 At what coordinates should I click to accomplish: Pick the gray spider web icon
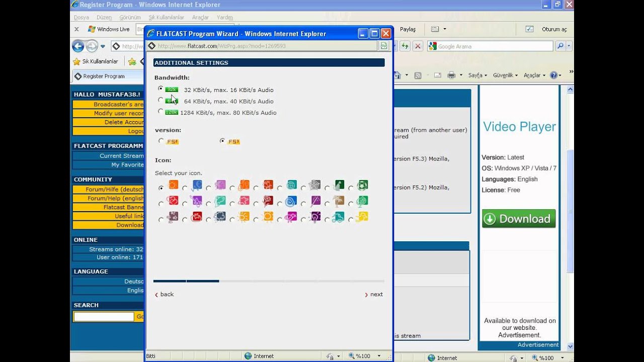point(315,185)
